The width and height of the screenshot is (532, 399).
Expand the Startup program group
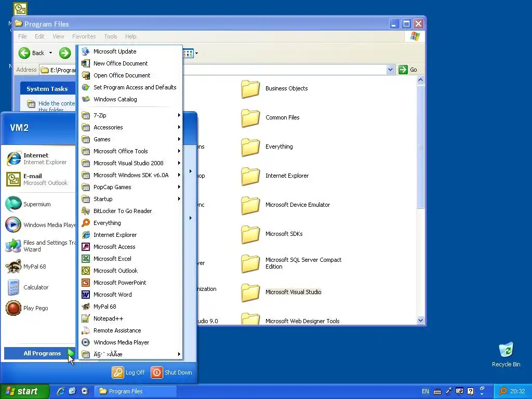130,199
